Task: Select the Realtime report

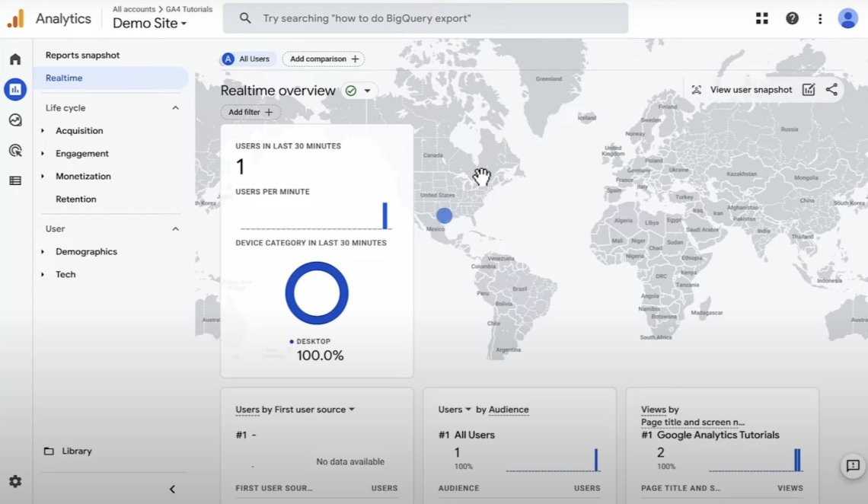Action: (x=110, y=78)
